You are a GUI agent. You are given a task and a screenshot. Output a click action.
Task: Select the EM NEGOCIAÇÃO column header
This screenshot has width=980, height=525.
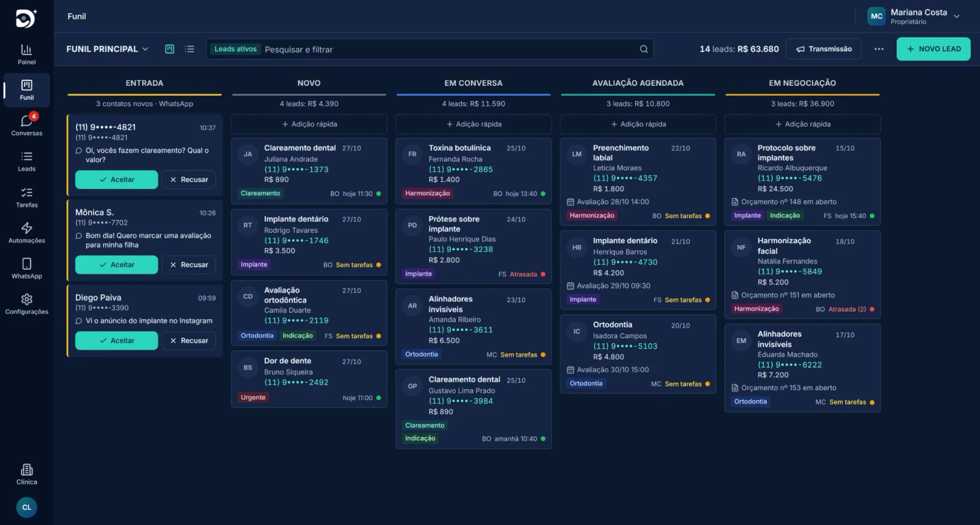802,83
